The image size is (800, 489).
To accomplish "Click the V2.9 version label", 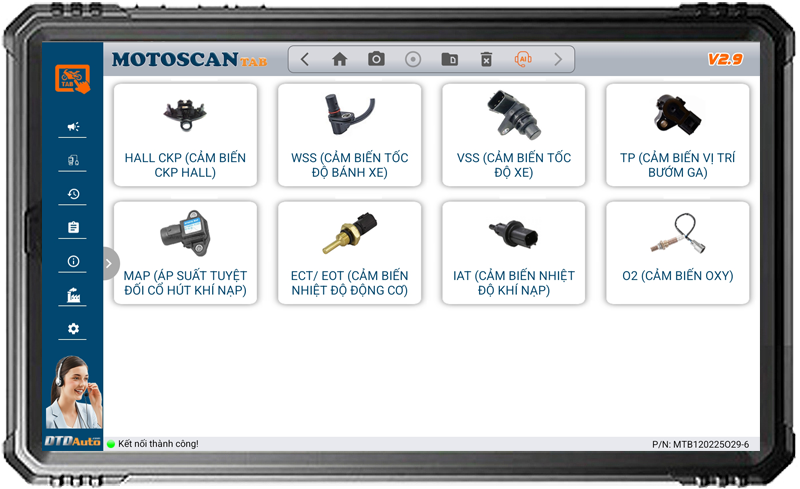I will 725,59.
